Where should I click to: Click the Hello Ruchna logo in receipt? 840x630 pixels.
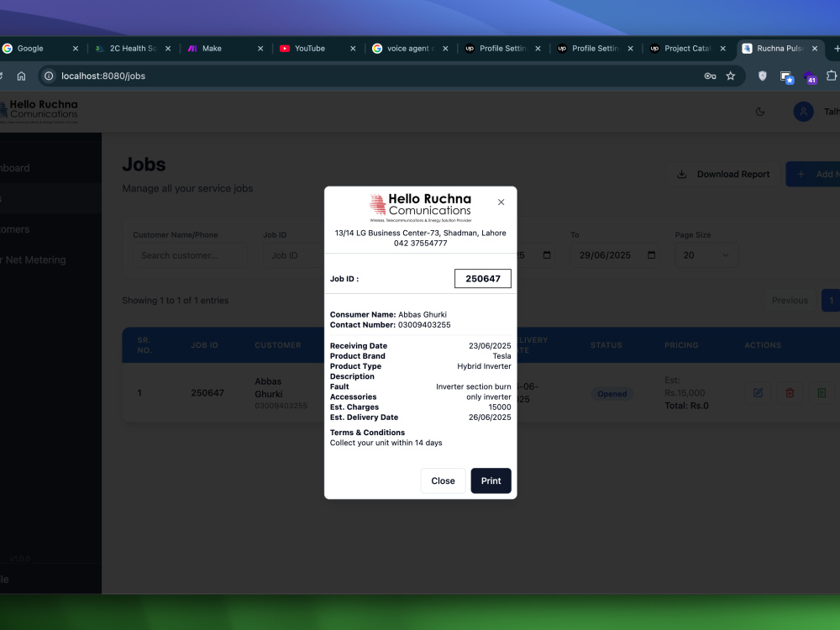pos(421,207)
